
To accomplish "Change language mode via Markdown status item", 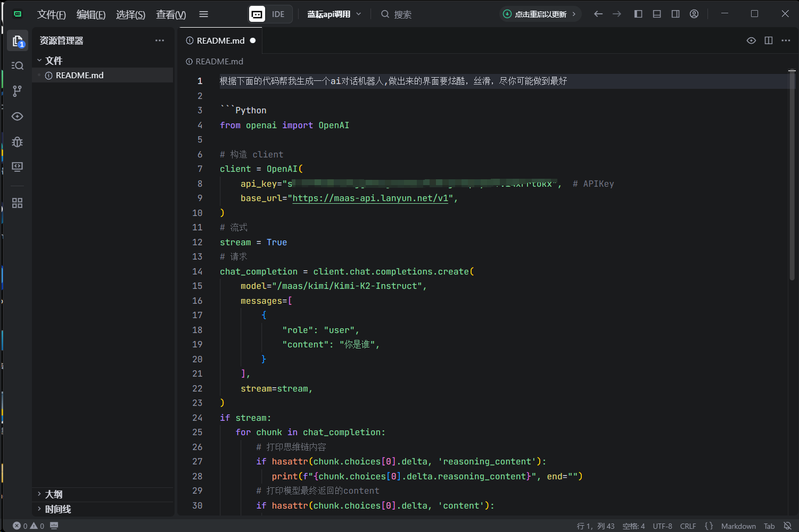I will click(738, 526).
